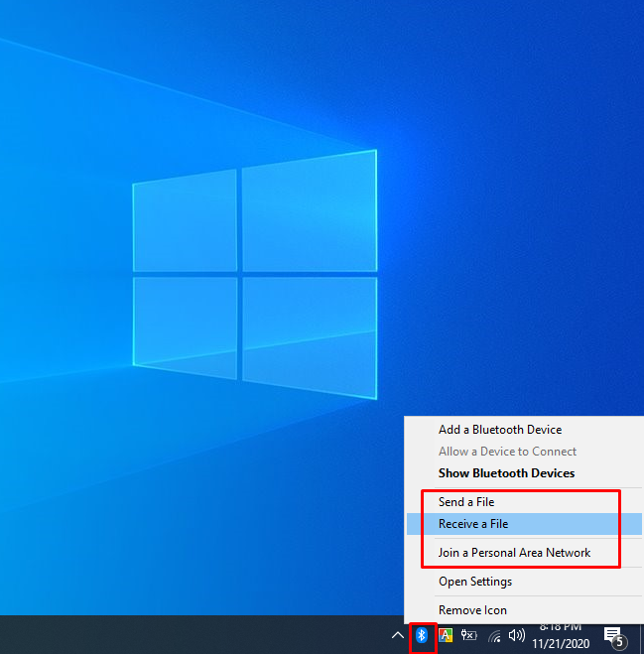Open the input method 'A' tray icon
Image resolution: width=644 pixels, height=654 pixels.
click(x=446, y=636)
